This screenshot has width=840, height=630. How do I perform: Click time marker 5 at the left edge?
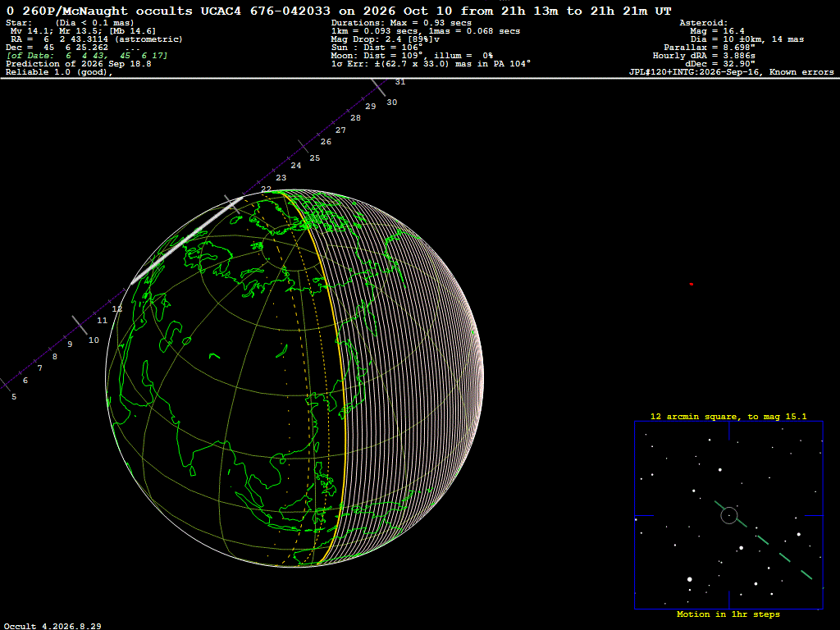(x=14, y=397)
